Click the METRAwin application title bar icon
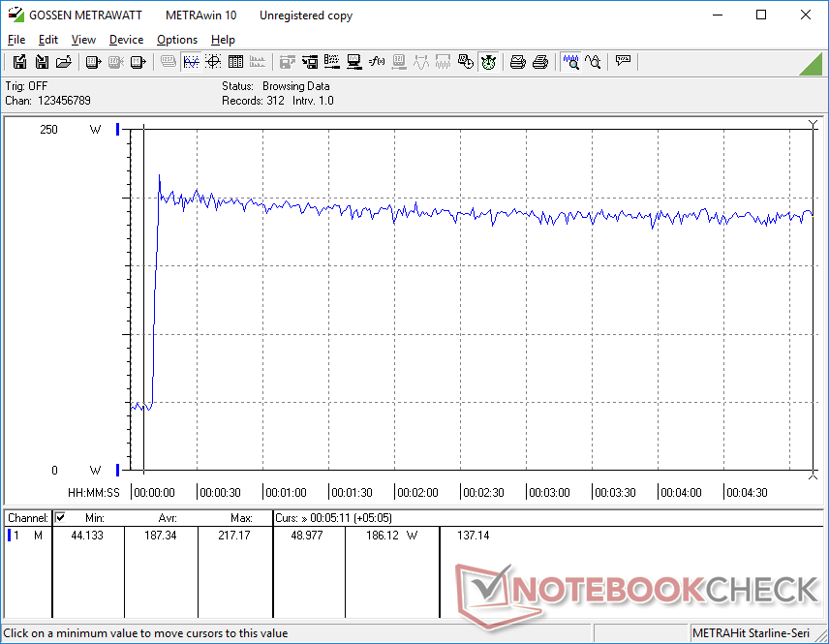The image size is (829, 644). click(x=16, y=15)
